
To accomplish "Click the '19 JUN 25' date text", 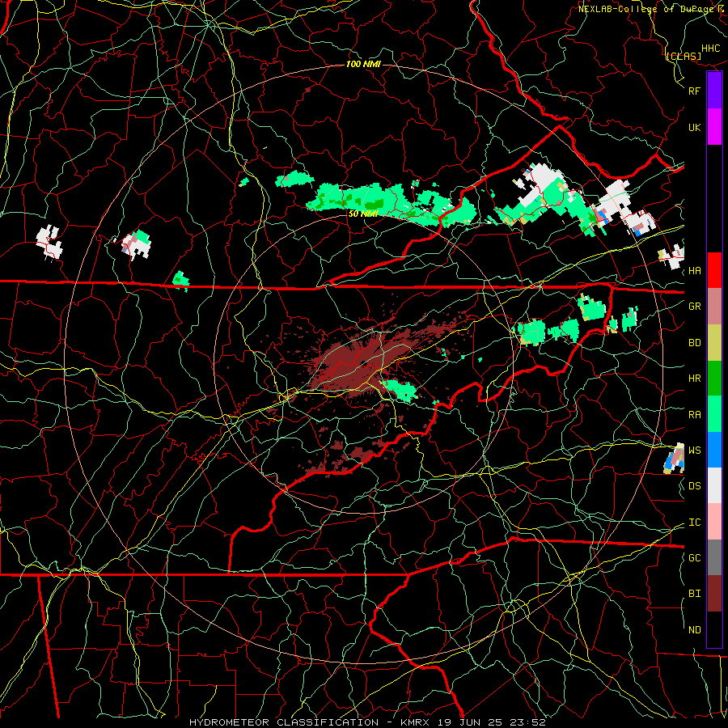I will click(469, 722).
